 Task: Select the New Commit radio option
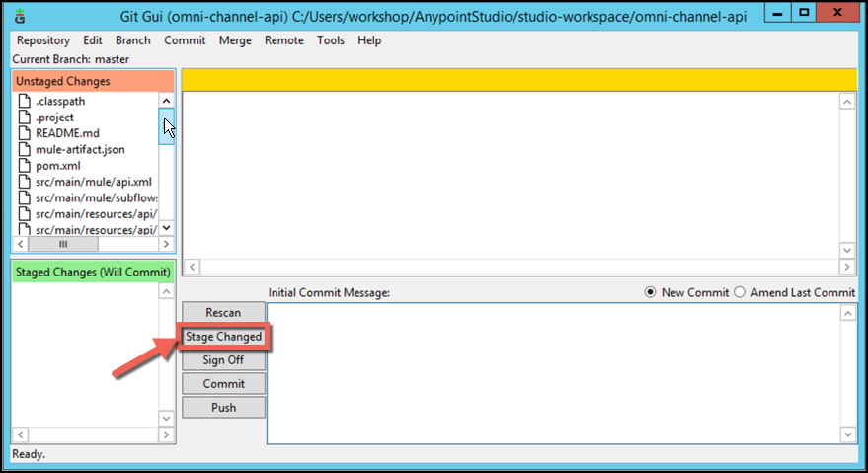point(686,292)
